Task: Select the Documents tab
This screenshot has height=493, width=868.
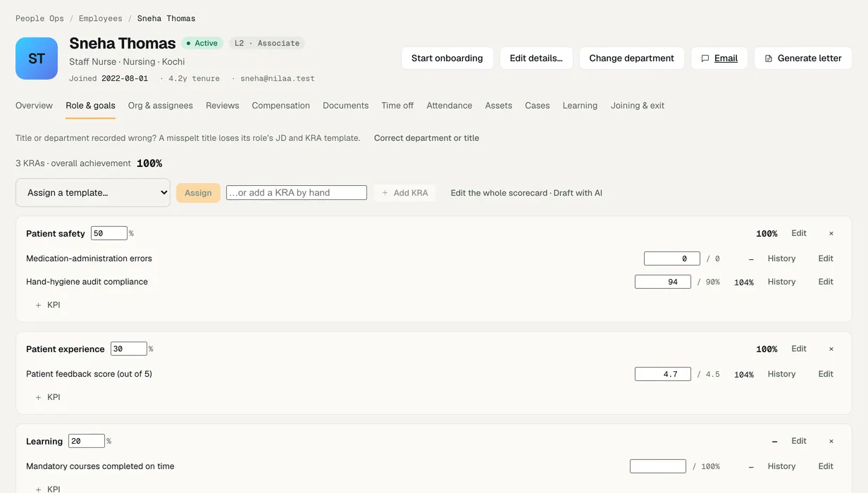Action: coord(346,106)
